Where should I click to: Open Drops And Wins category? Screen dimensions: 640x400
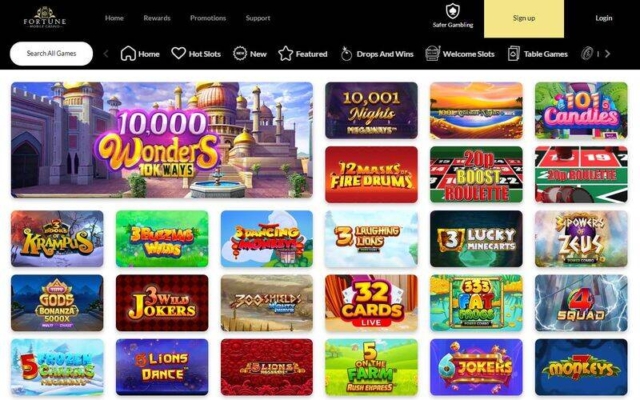click(x=376, y=53)
